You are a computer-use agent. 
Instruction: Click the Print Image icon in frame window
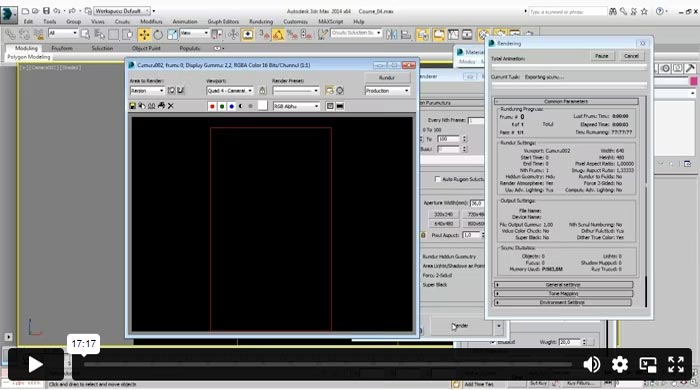pyautogui.click(x=161, y=106)
